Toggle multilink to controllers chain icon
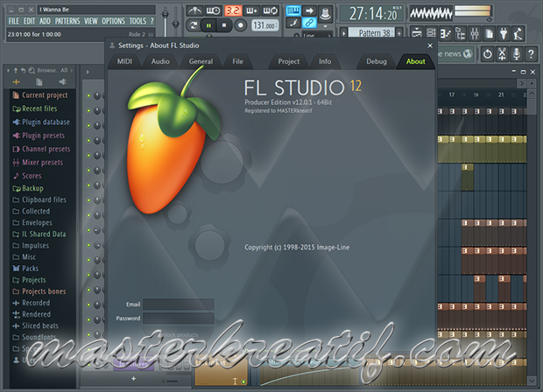This screenshot has width=543, height=392. (x=309, y=23)
